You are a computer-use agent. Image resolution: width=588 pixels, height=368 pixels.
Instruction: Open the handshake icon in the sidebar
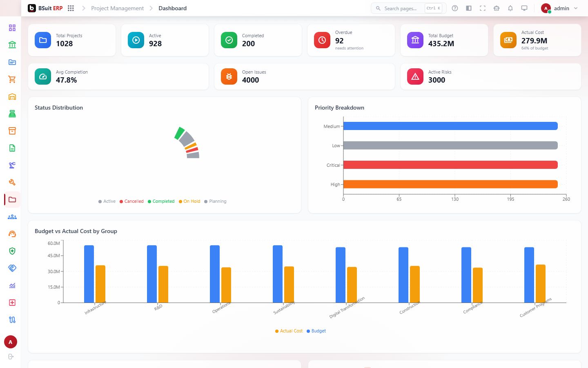pos(12,268)
